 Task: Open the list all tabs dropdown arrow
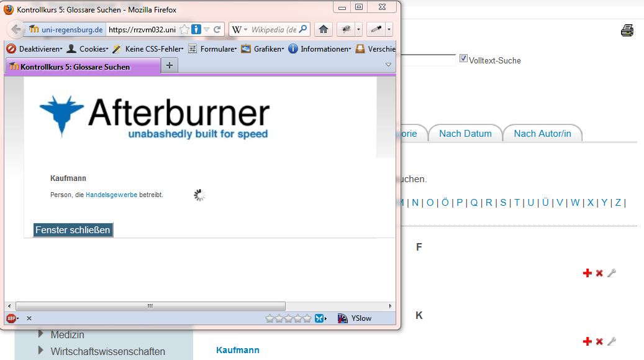click(388, 65)
